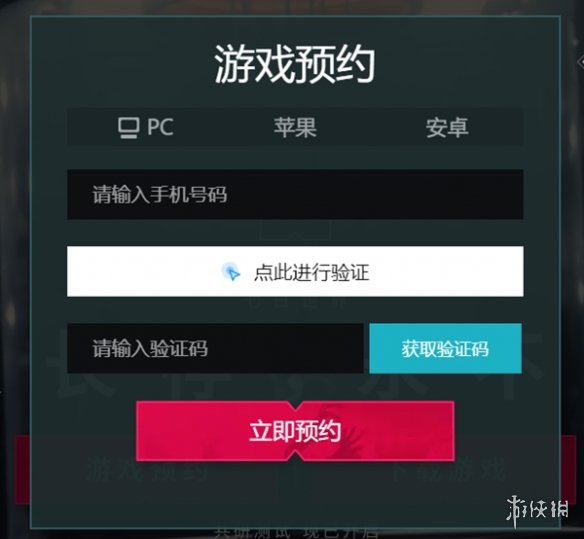Viewport: 584px width, 539px height.
Task: Switch to the 苹果 platform tab
Action: click(x=295, y=127)
